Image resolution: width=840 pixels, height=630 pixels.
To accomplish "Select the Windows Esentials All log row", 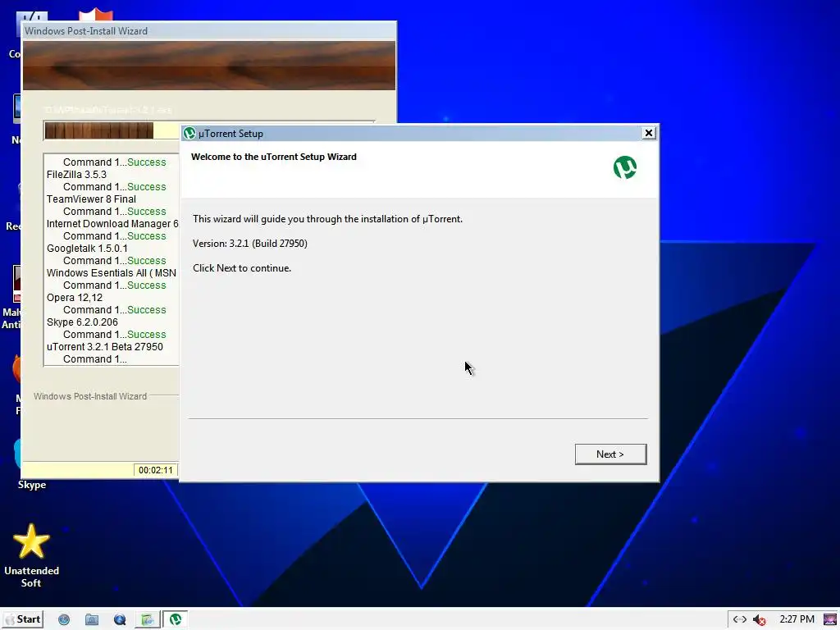I will click(x=112, y=273).
